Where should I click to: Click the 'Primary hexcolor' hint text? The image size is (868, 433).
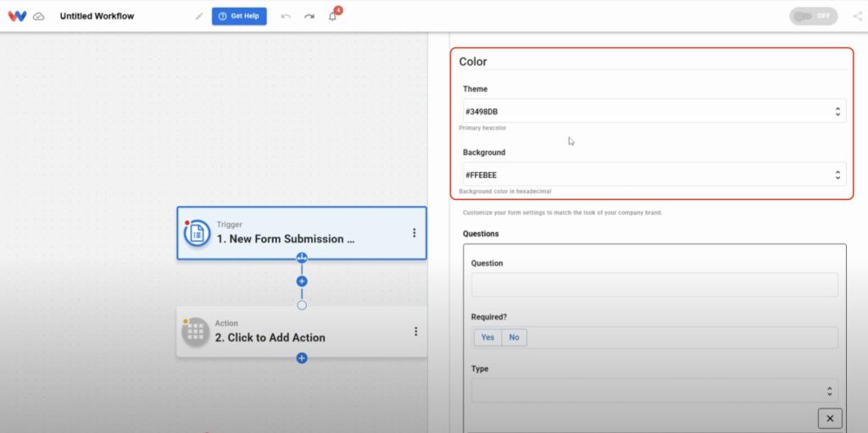(482, 128)
